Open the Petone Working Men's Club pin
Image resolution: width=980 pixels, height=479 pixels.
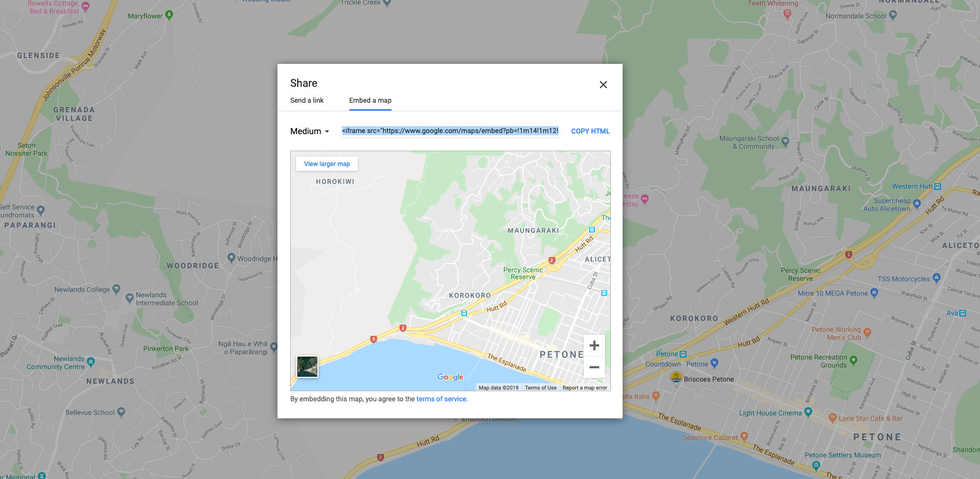click(x=868, y=333)
